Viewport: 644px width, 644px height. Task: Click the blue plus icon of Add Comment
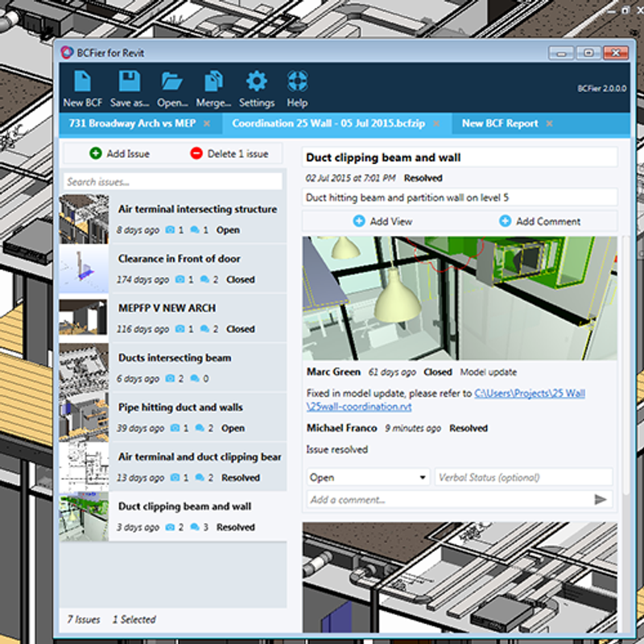pyautogui.click(x=506, y=221)
